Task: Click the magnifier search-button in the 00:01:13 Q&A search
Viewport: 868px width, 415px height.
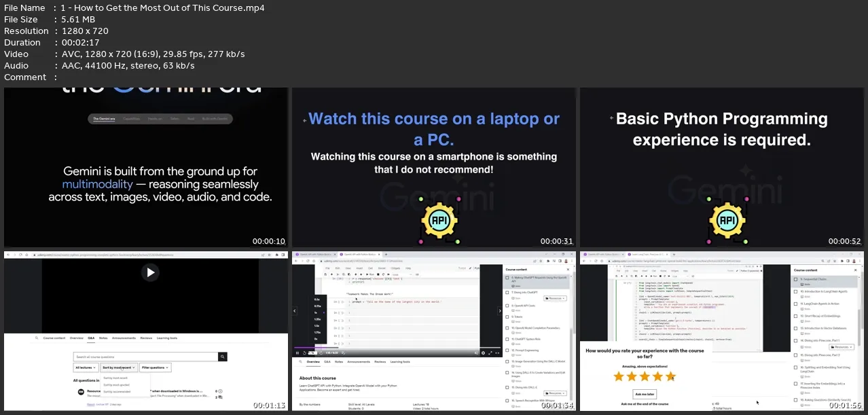Action: pyautogui.click(x=223, y=357)
